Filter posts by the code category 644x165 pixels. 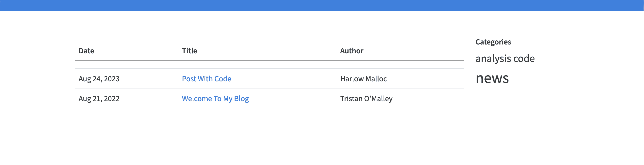[x=524, y=59]
